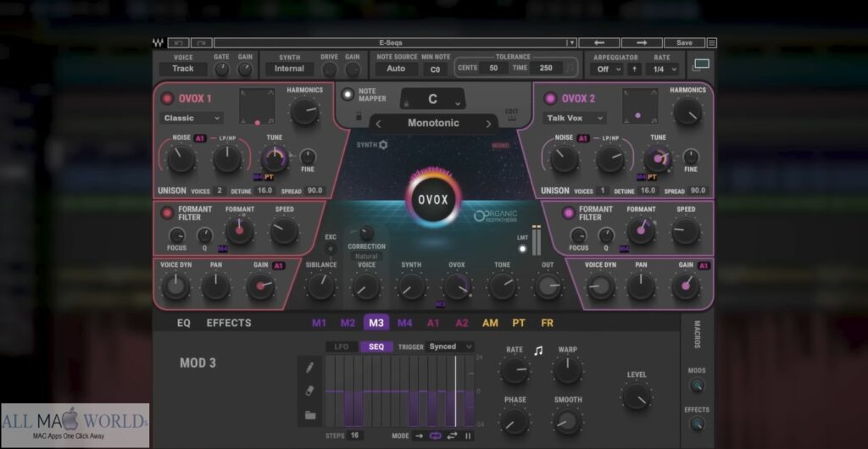Click the small lock inside key C box
868x449 pixels.
406,103
